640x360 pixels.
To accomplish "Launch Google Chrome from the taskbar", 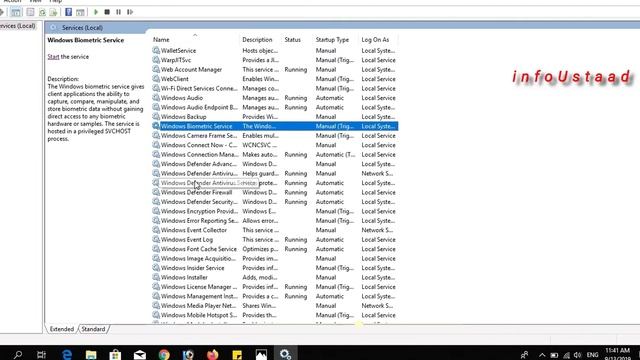I will click(164, 354).
